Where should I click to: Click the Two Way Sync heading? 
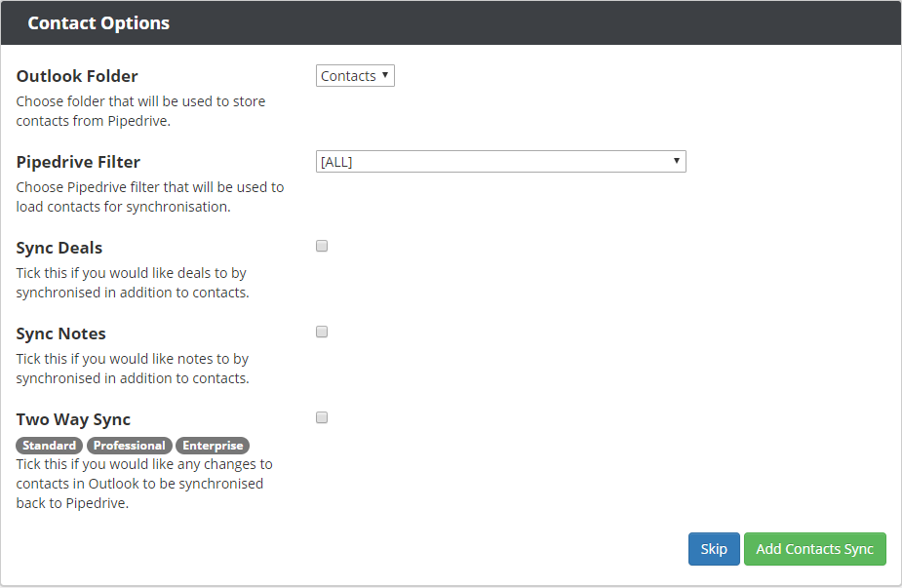coord(73,419)
